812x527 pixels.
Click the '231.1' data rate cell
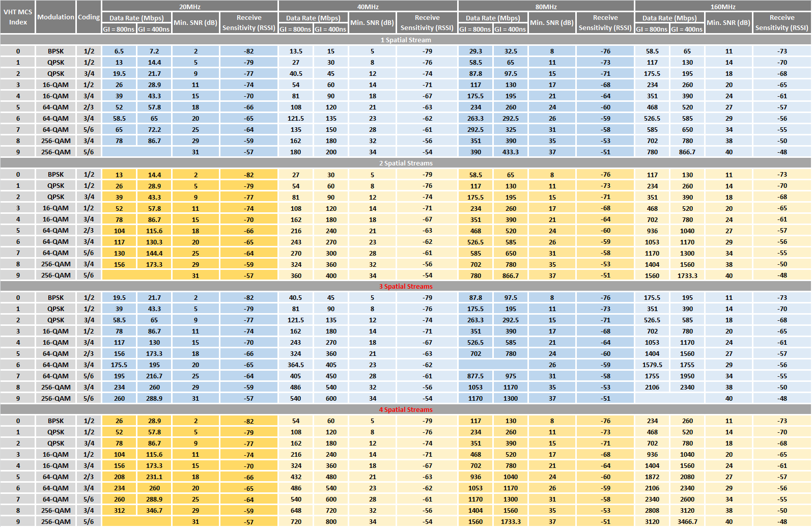pos(154,477)
